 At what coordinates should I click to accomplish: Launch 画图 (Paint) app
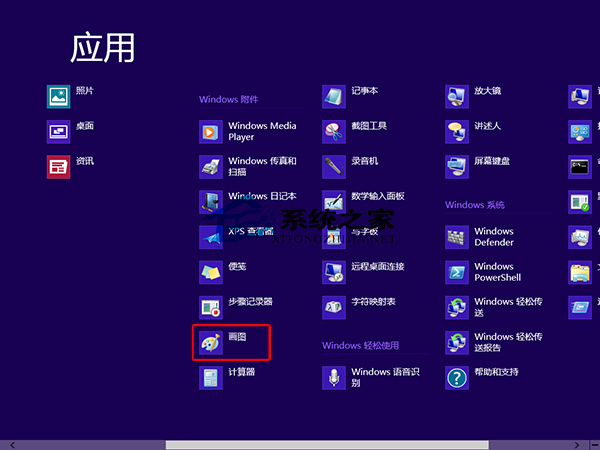point(211,343)
